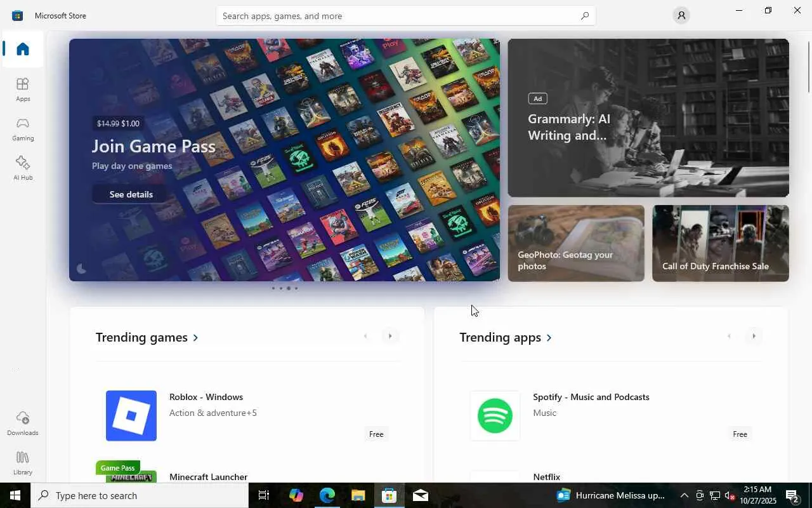Select the first carousel page dot
This screenshot has height=508, width=812.
coord(273,288)
